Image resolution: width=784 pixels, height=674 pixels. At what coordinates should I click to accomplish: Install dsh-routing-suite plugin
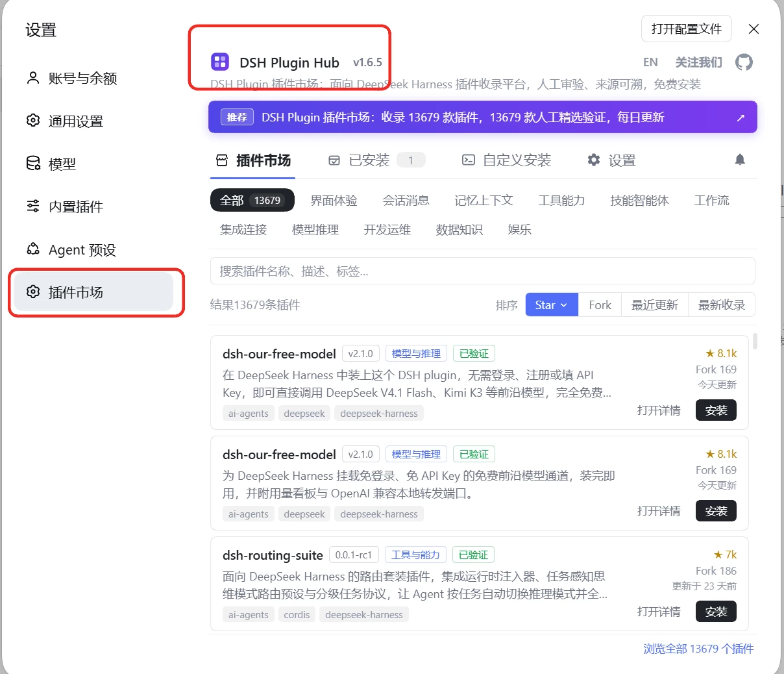[716, 612]
